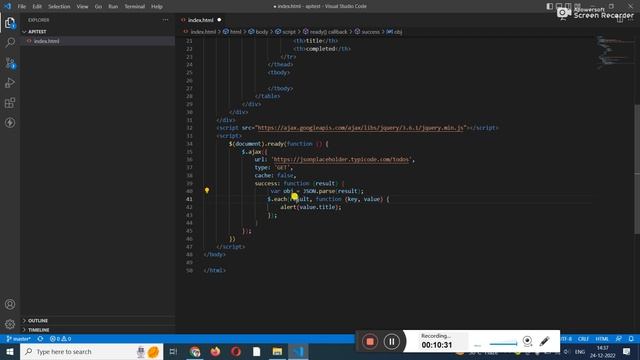Click the VS Code taskbar icon

(298, 351)
